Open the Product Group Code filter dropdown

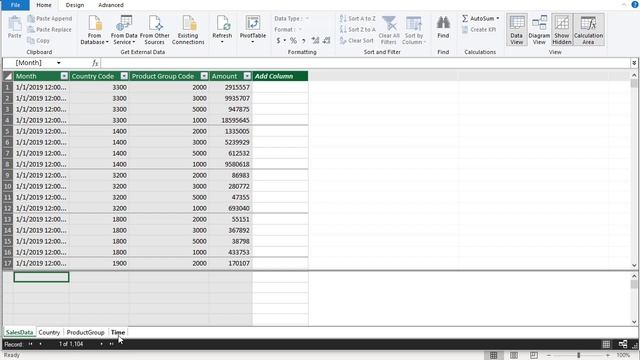[x=204, y=76]
